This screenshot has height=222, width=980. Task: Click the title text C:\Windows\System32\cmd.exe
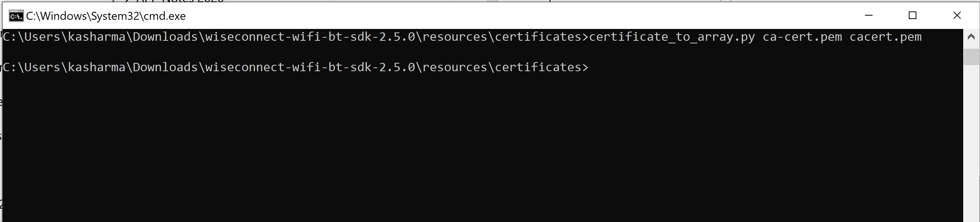click(x=106, y=16)
